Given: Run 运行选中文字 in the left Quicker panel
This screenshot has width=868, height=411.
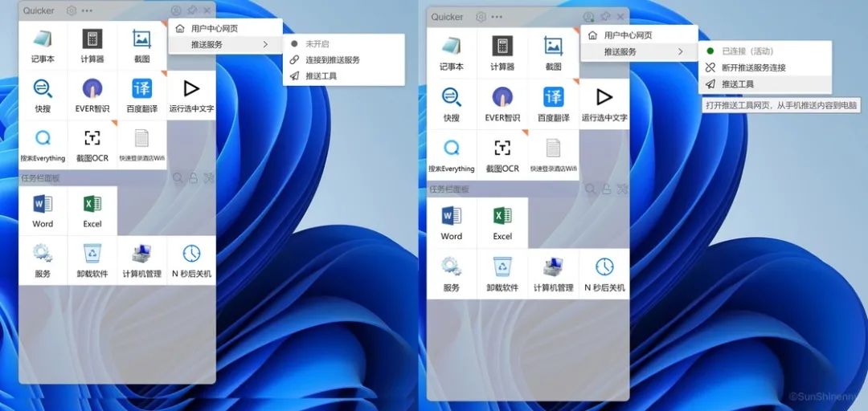Looking at the screenshot, I should [191, 96].
